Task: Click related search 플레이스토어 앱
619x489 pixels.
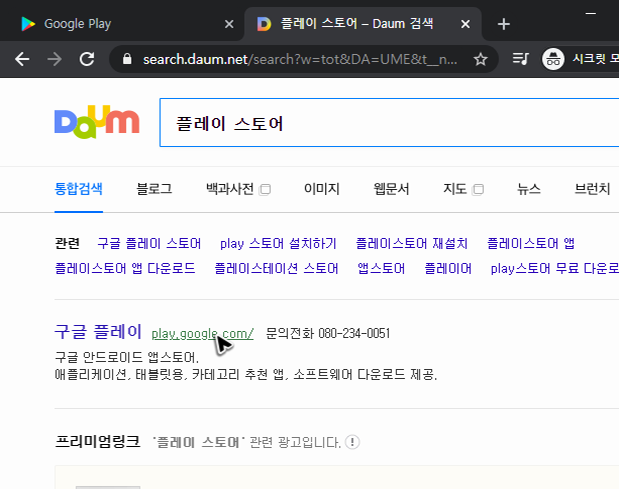Action: pos(531,244)
